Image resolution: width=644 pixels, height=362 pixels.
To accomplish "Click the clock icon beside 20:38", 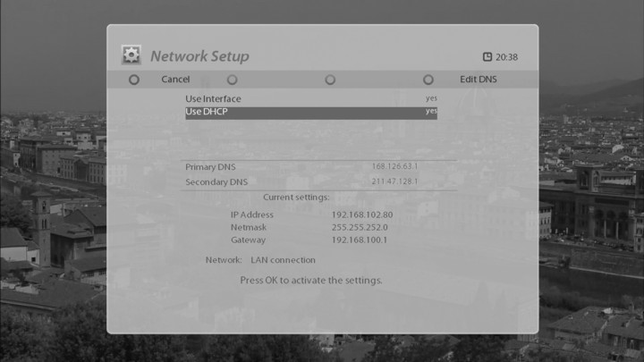I will [x=487, y=56].
